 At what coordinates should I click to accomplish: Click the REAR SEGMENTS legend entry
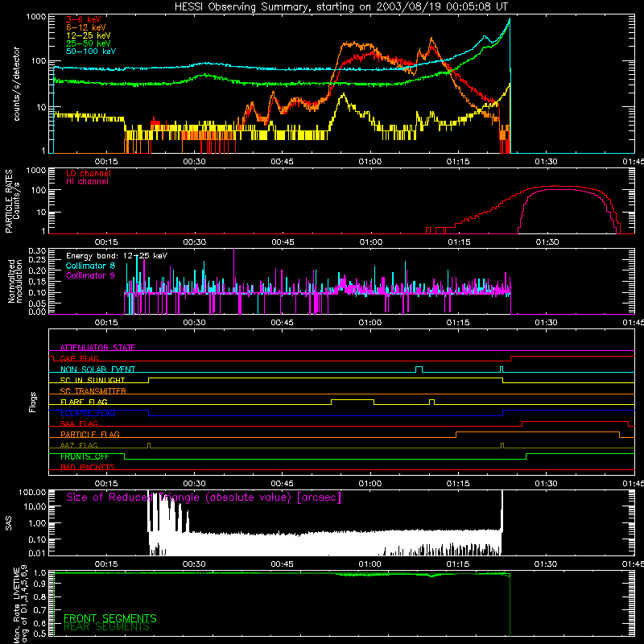point(106,627)
